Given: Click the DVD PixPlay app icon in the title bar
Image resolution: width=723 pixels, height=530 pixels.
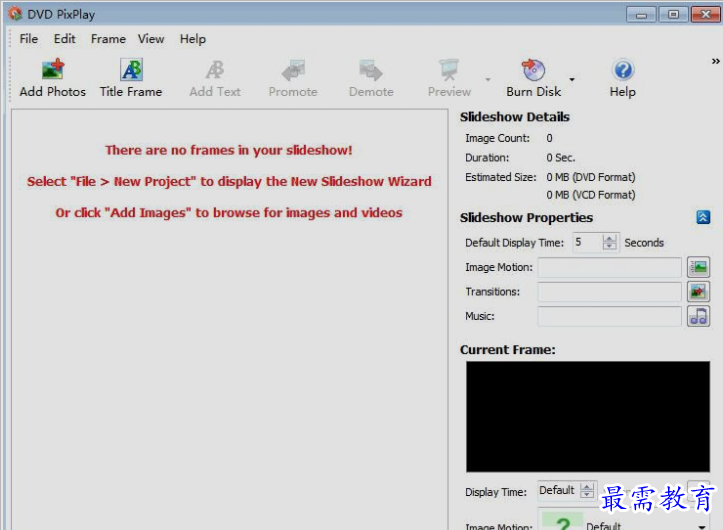Looking at the screenshot, I should 15,13.
